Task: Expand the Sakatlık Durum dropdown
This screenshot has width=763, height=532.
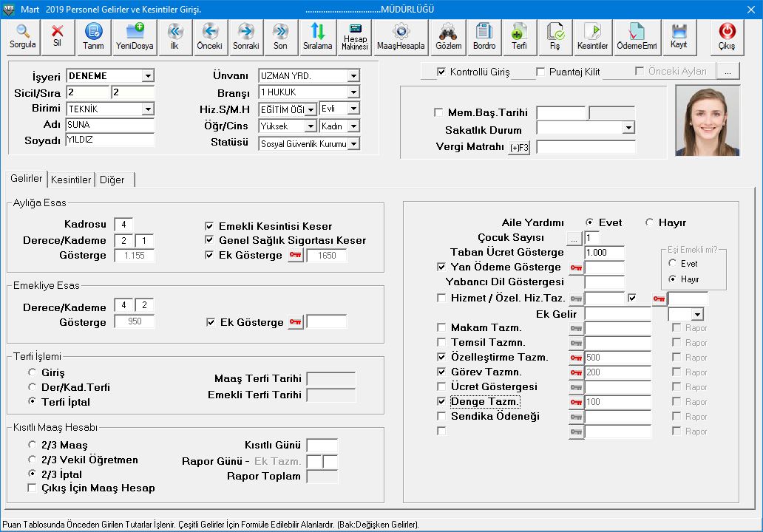Action: [x=628, y=128]
